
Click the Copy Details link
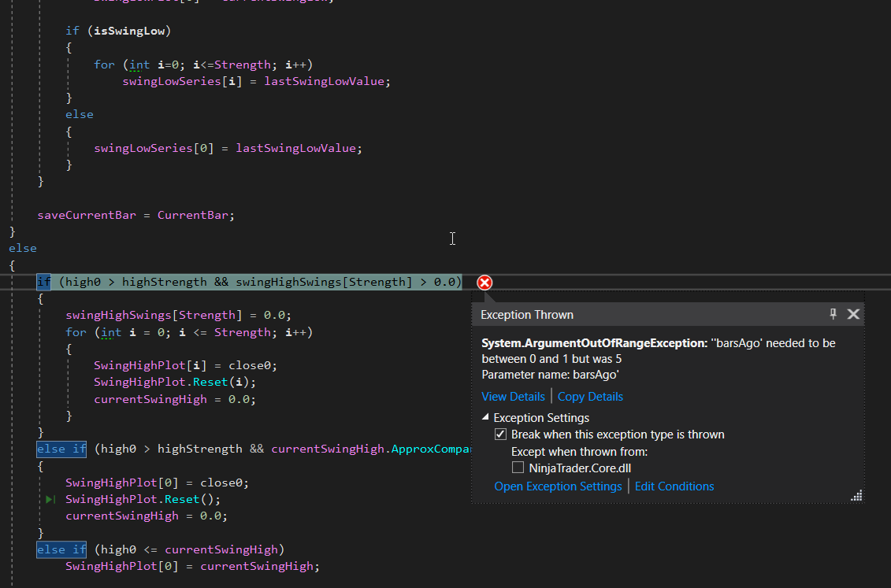pyautogui.click(x=590, y=397)
